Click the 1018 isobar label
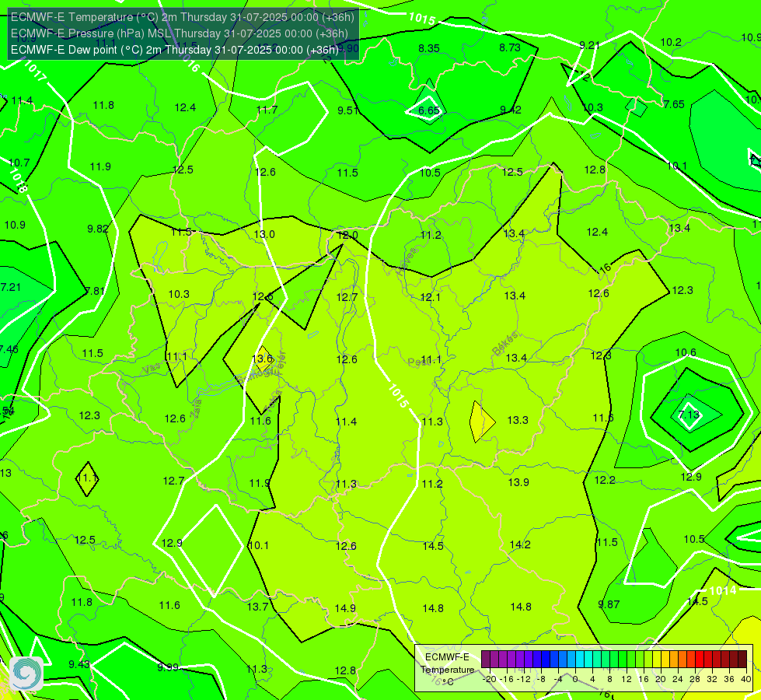Image resolution: width=761 pixels, height=700 pixels. click(19, 180)
